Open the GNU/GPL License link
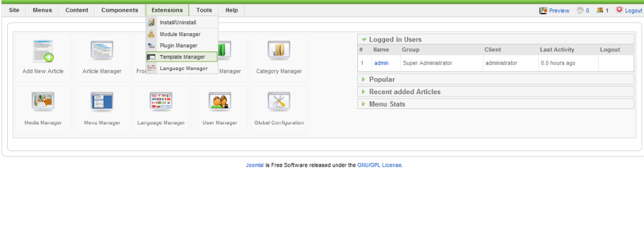The image size is (644, 240). tap(380, 165)
